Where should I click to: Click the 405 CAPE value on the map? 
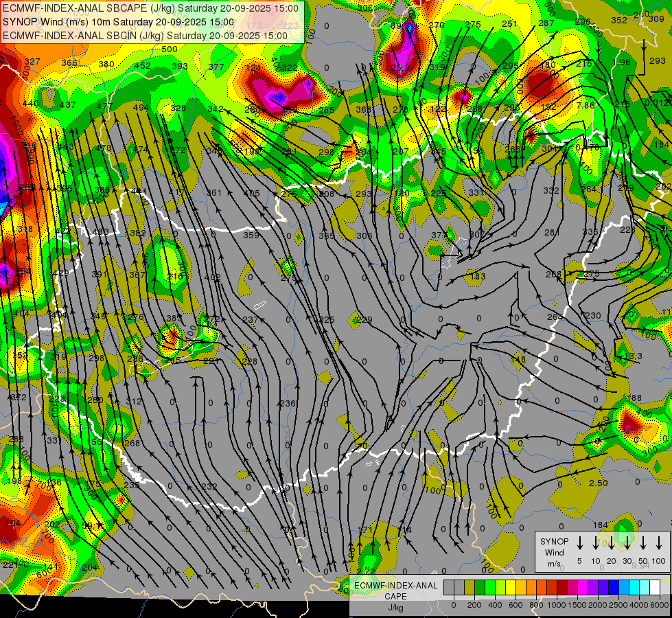(x=252, y=193)
